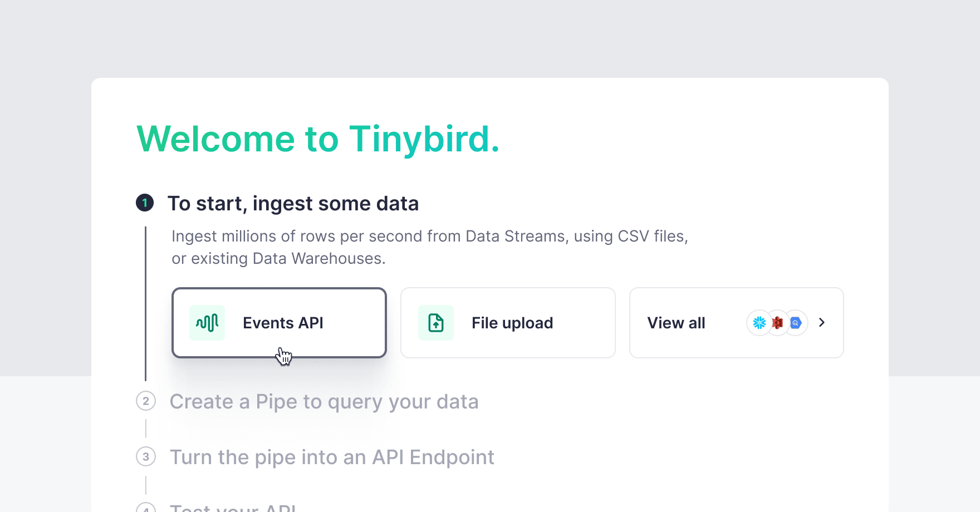Click the step 4 numbered circle
This screenshot has height=512, width=980.
click(145, 508)
